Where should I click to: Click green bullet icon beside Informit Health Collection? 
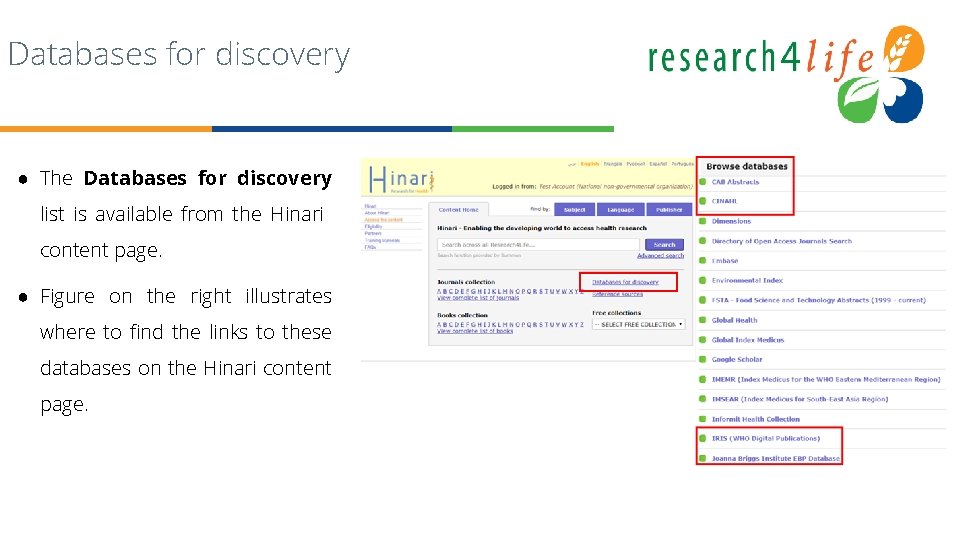tap(703, 419)
